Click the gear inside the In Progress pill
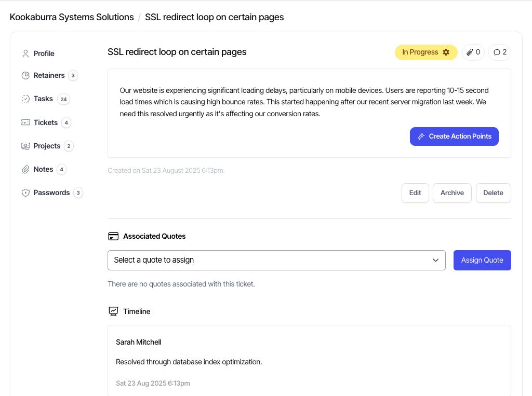 pos(446,52)
